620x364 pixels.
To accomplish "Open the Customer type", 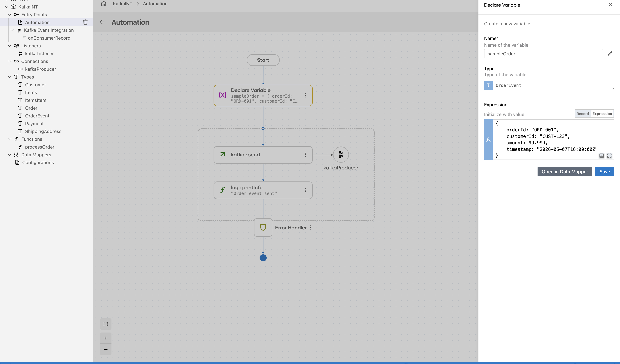I will coord(35,85).
